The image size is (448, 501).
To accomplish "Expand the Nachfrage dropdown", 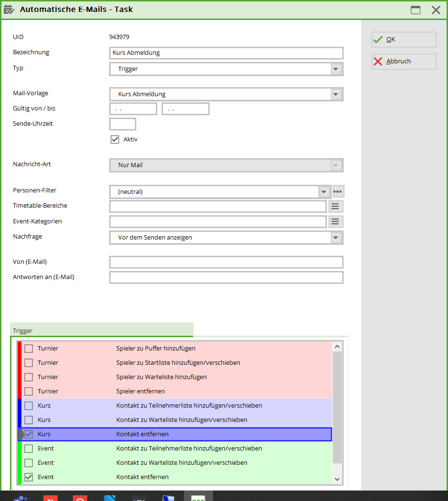I will pos(336,238).
